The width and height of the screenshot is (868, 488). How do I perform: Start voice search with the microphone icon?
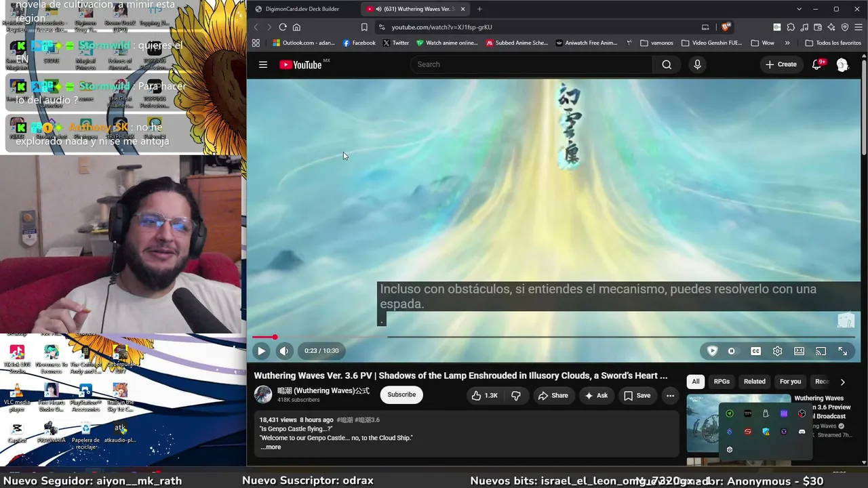point(697,64)
